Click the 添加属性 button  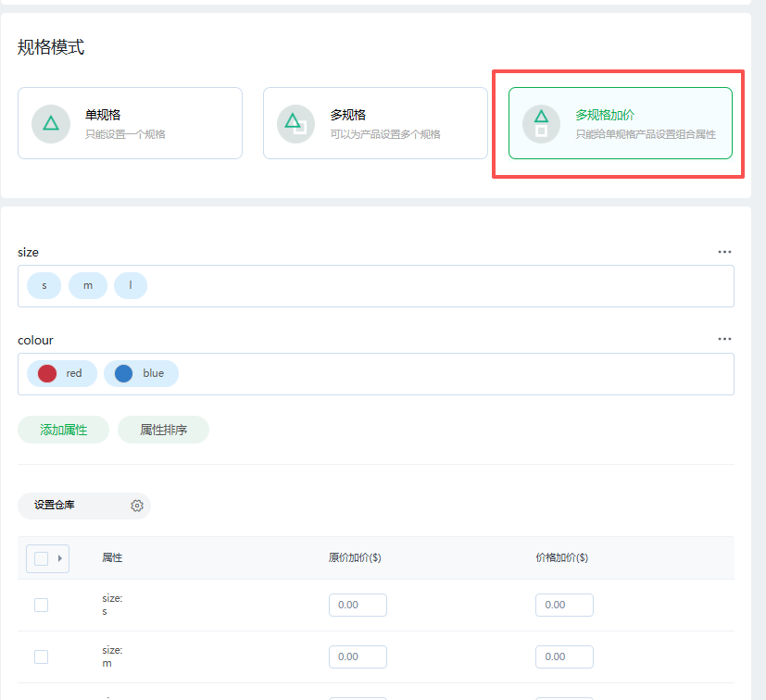tap(63, 430)
